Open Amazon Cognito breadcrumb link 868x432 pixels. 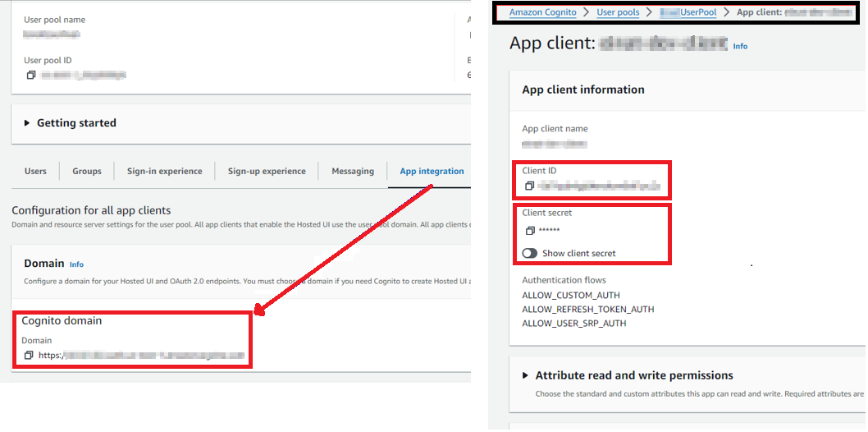542,12
